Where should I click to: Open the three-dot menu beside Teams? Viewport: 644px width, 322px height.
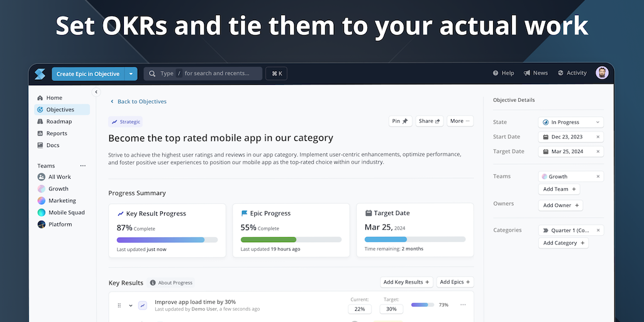[x=83, y=166]
